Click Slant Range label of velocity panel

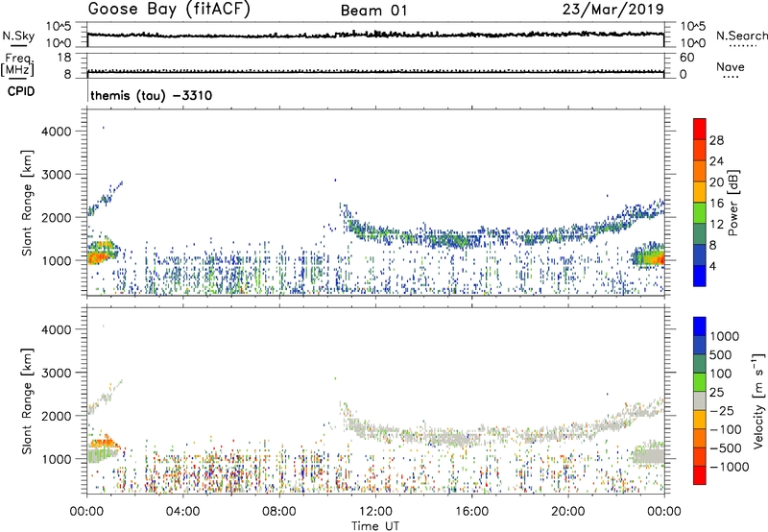tap(27, 401)
